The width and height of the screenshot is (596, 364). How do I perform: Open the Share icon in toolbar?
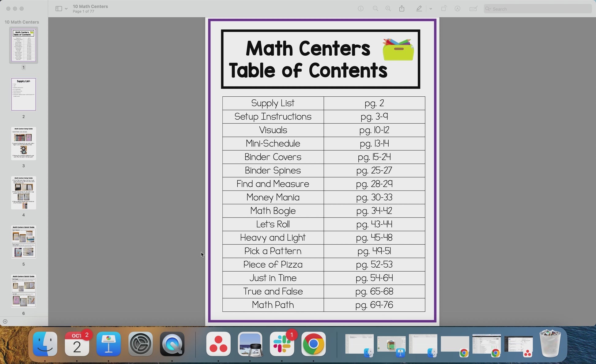tap(402, 9)
